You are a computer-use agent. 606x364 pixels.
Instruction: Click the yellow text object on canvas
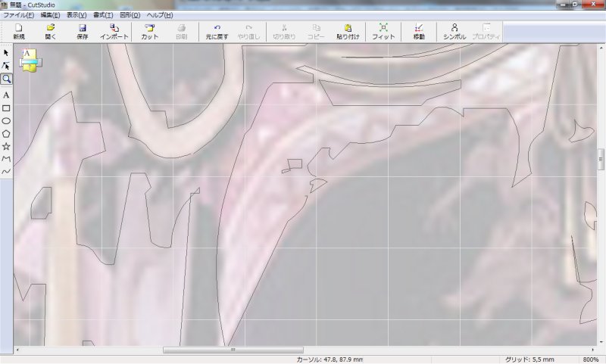click(x=30, y=61)
